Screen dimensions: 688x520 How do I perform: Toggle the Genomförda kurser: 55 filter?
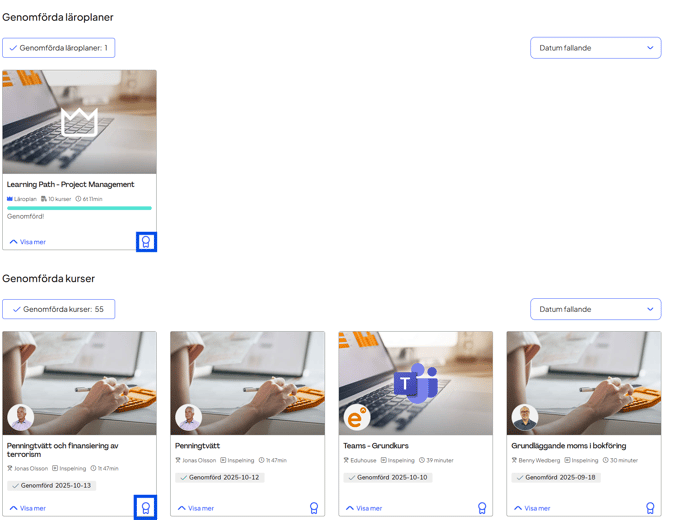pyautogui.click(x=58, y=310)
